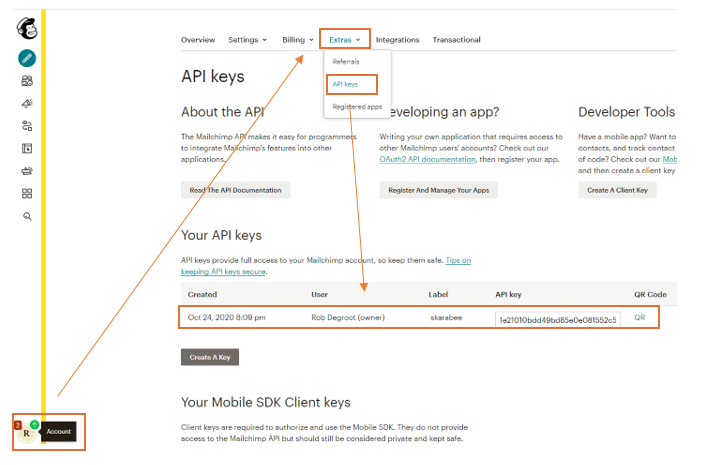Click Create A Client Key button
The height and width of the screenshot is (465, 725).
[x=617, y=190]
